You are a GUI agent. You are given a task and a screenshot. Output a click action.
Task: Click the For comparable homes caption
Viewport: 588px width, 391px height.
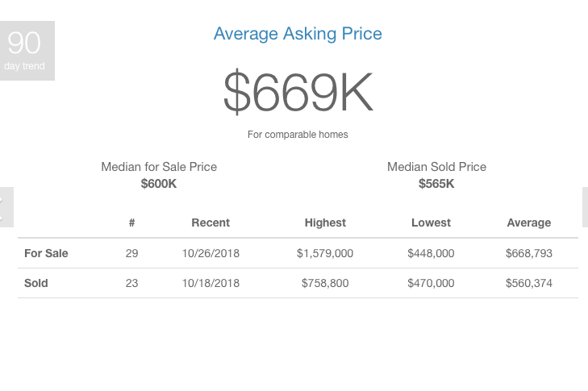tap(298, 135)
